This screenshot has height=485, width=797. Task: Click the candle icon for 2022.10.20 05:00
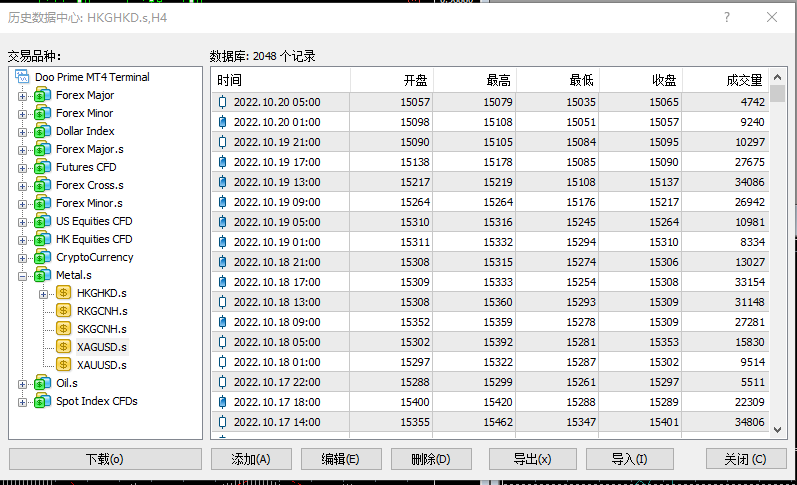pos(222,102)
